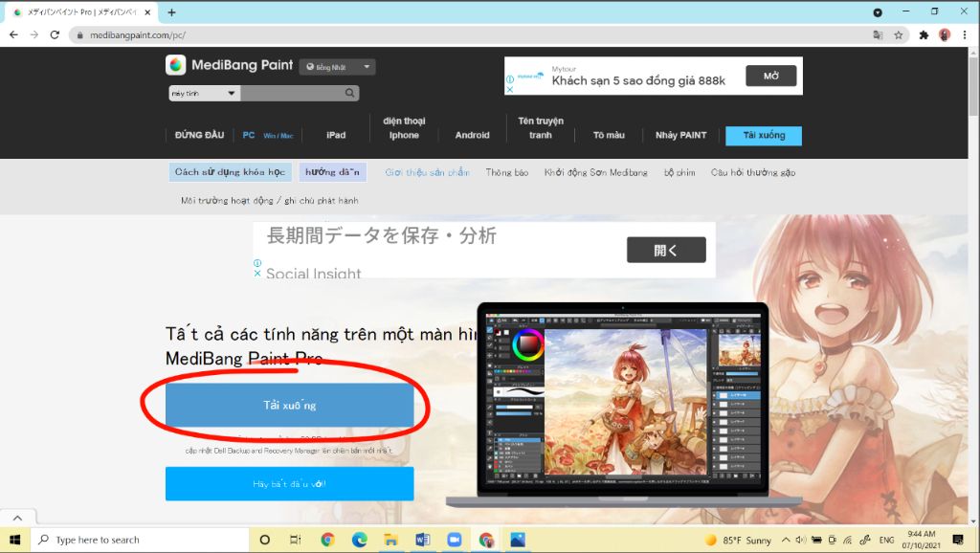
Task: Click the Chrome profile avatar
Action: (945, 35)
